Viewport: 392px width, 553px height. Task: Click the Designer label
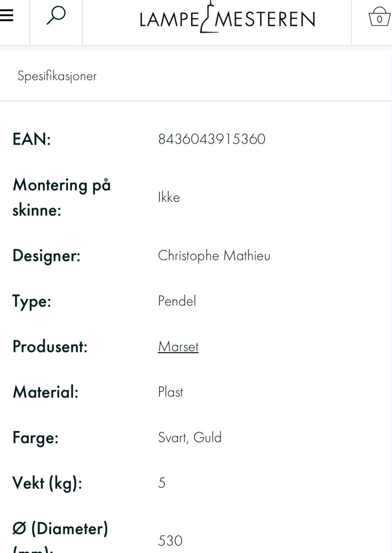click(x=46, y=256)
